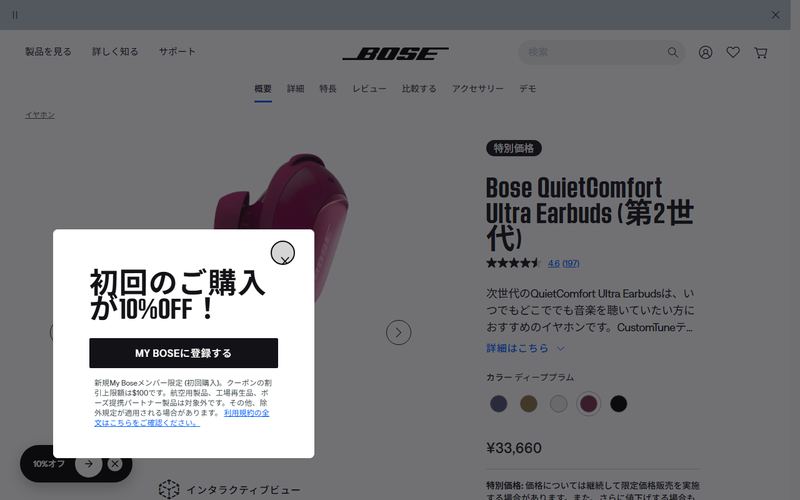Expand 詳細はこちら description

(525, 348)
